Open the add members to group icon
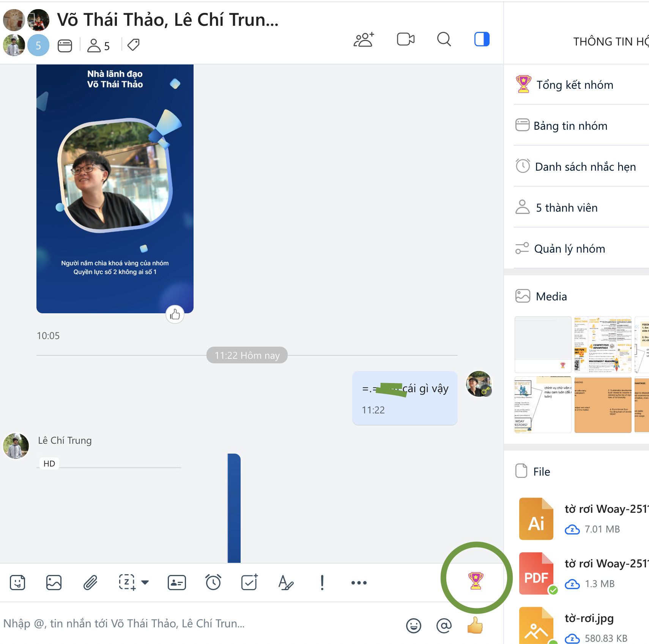 364,39
